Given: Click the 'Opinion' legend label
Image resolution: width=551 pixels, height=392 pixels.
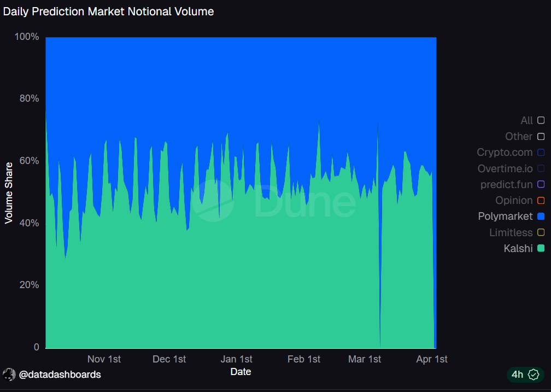Looking at the screenshot, I should click(514, 201).
